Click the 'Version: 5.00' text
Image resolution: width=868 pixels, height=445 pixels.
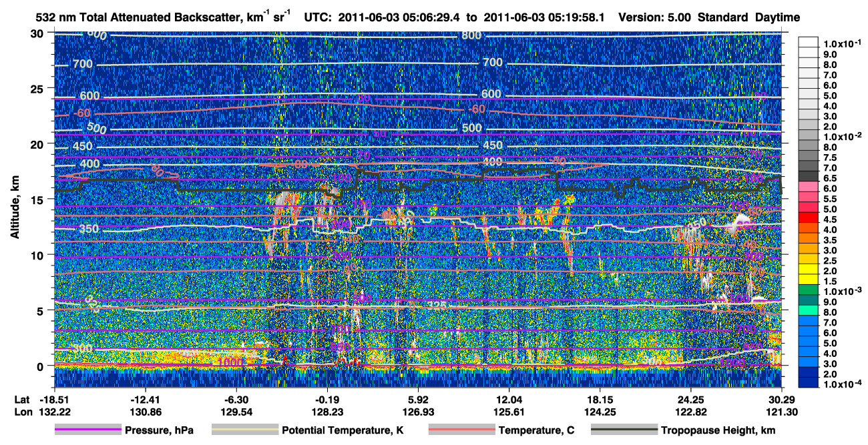(x=655, y=17)
